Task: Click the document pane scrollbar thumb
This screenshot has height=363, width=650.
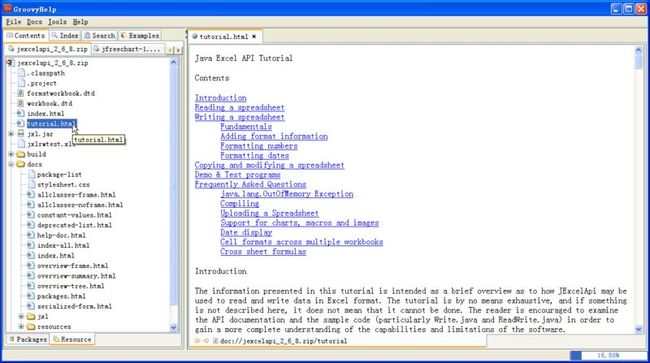Action: click(x=638, y=62)
